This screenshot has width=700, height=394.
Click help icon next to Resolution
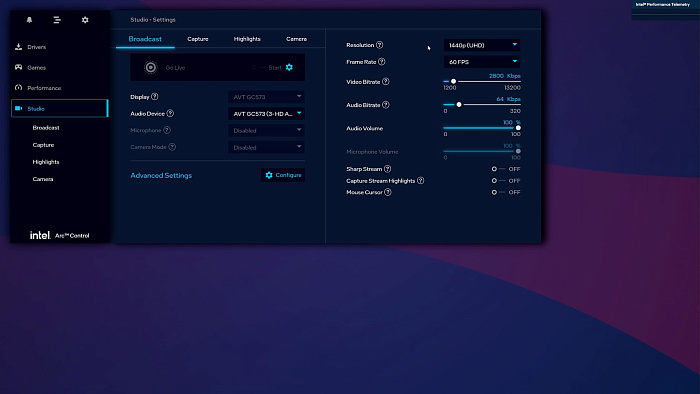click(379, 45)
